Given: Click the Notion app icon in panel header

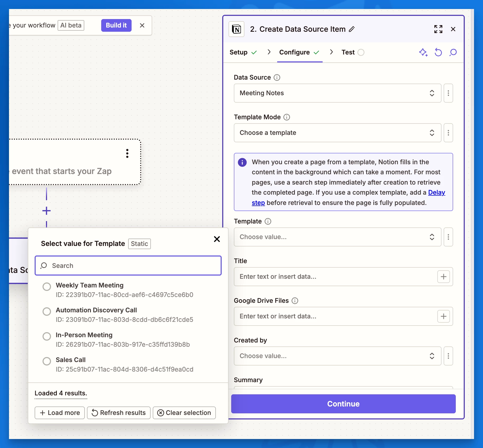Looking at the screenshot, I should [236, 29].
